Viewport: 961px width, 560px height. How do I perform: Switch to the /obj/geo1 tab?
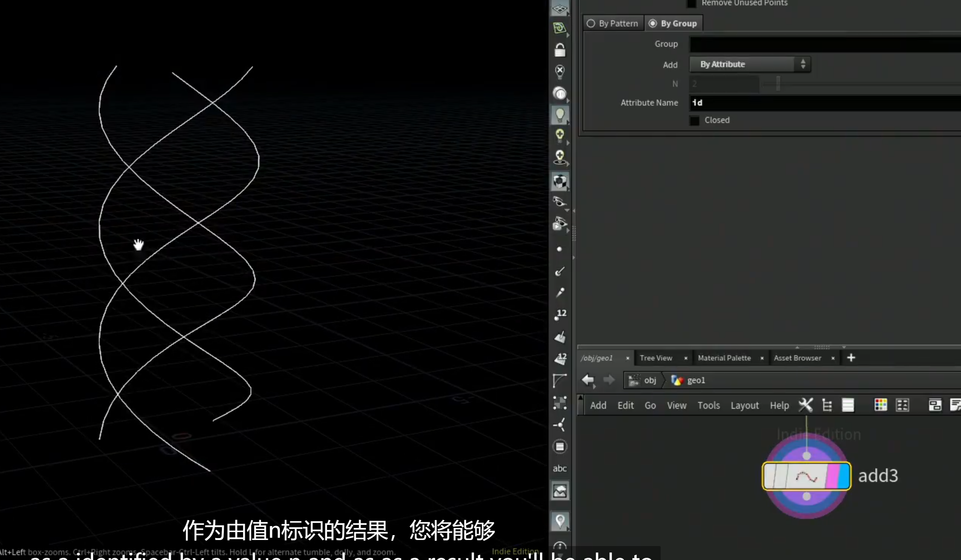pos(597,358)
